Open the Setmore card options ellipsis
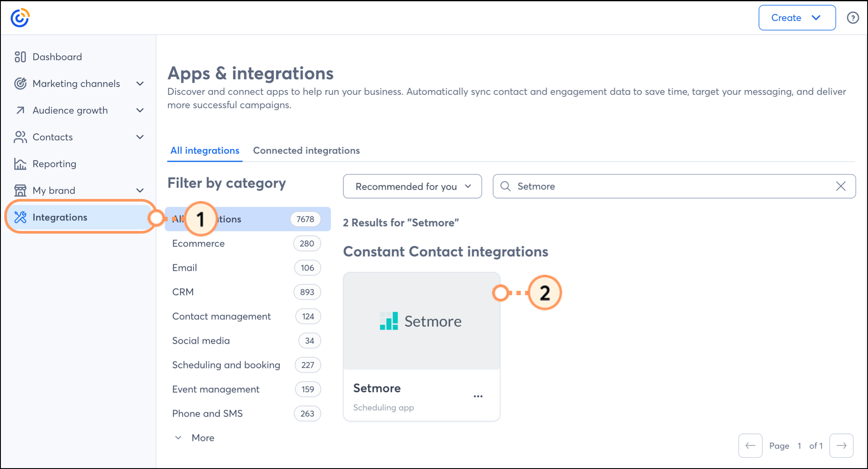Screen dimensions: 868x469 [x=478, y=396]
